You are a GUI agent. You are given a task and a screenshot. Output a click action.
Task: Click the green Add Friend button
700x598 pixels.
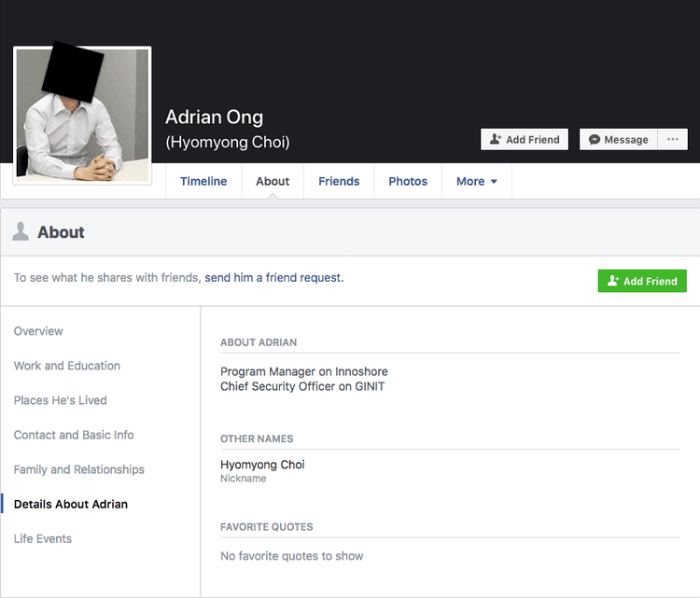pyautogui.click(x=642, y=281)
